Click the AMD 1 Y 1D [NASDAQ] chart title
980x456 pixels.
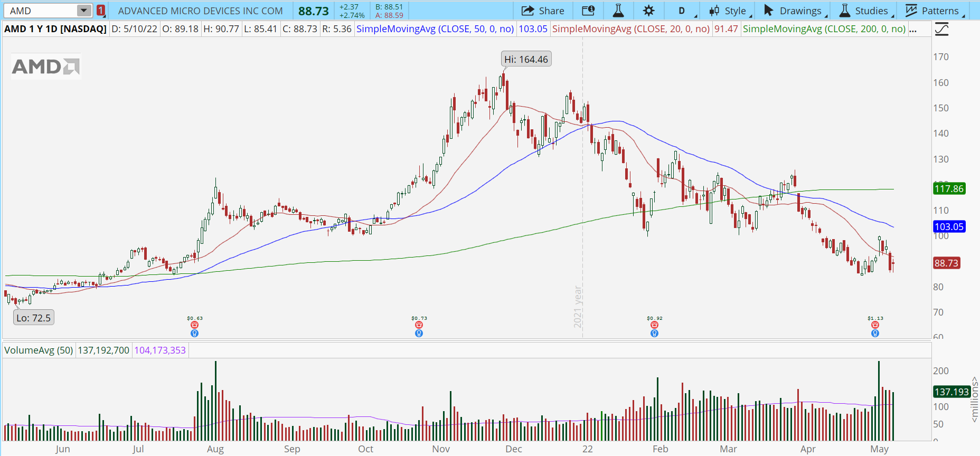coord(55,29)
